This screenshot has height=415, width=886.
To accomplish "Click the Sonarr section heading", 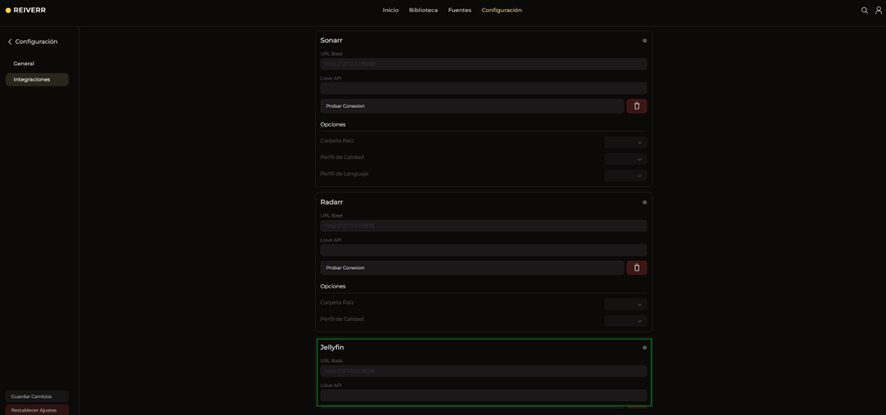I will click(331, 41).
